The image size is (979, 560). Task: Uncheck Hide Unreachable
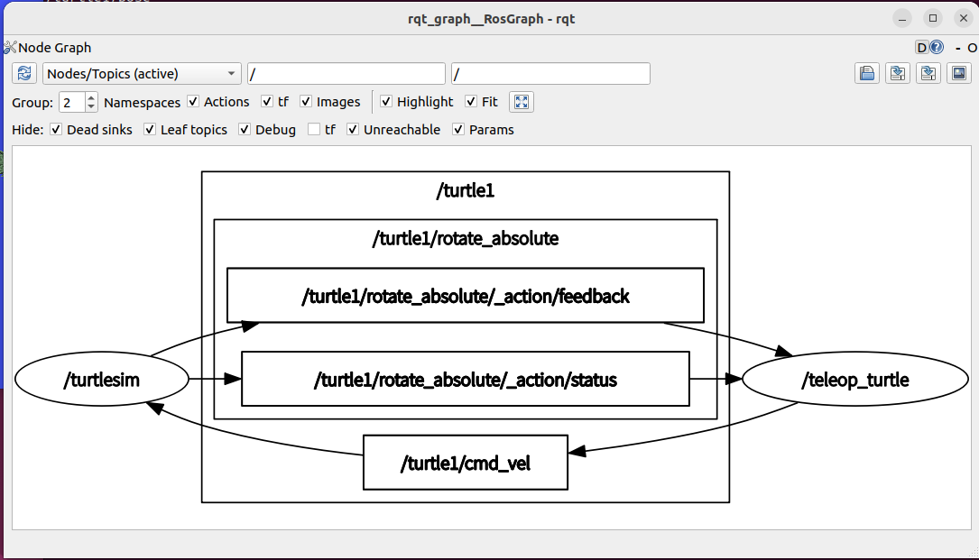click(x=353, y=129)
